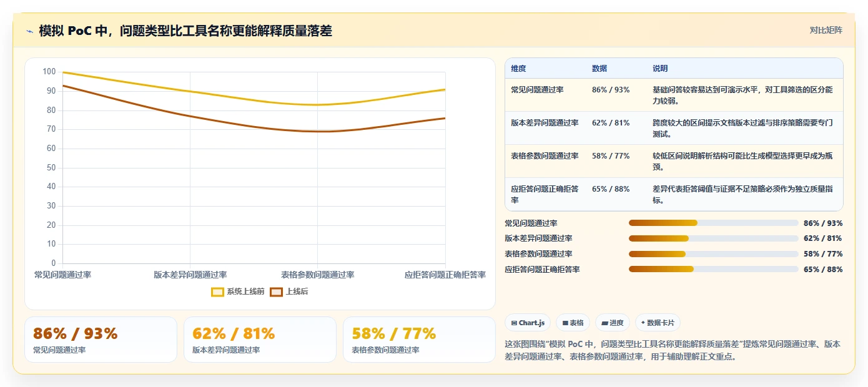868x387 pixels.
Task: Click the 表格 tag icon
Action: [x=565, y=323]
